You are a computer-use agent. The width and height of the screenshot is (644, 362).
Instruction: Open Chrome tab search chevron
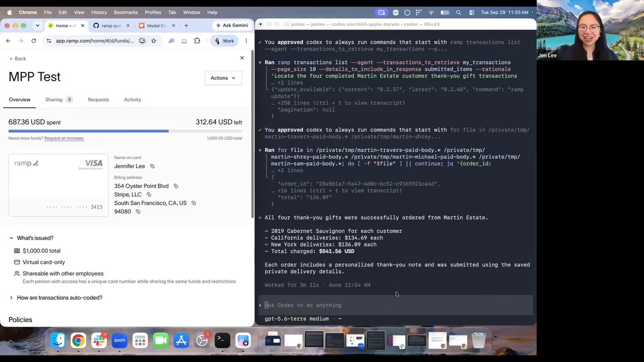[x=38, y=25]
